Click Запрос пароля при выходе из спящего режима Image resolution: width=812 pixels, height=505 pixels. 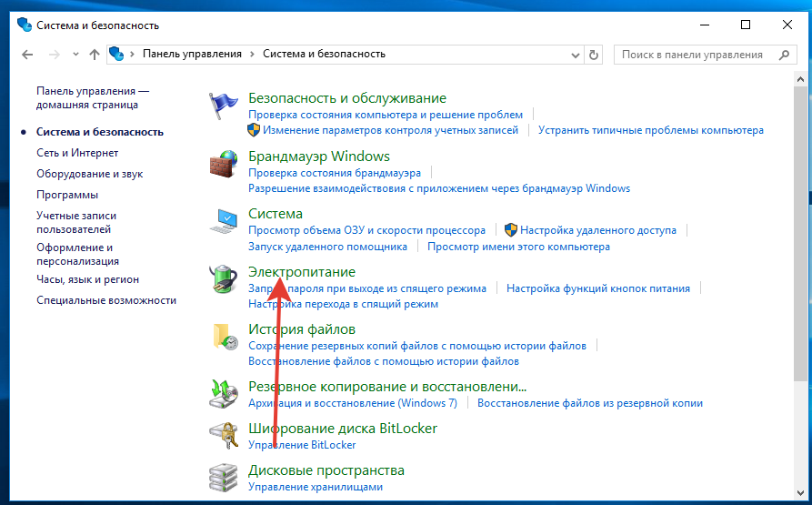tap(367, 288)
